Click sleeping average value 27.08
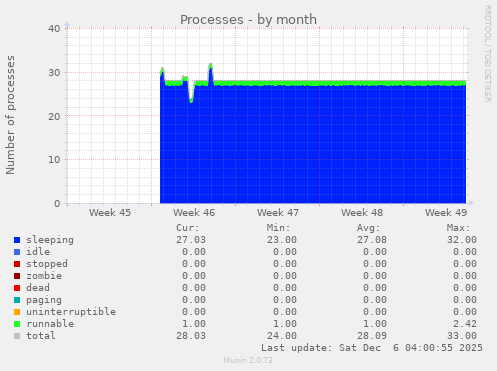Screen dimensions: 497x371 [372, 240]
